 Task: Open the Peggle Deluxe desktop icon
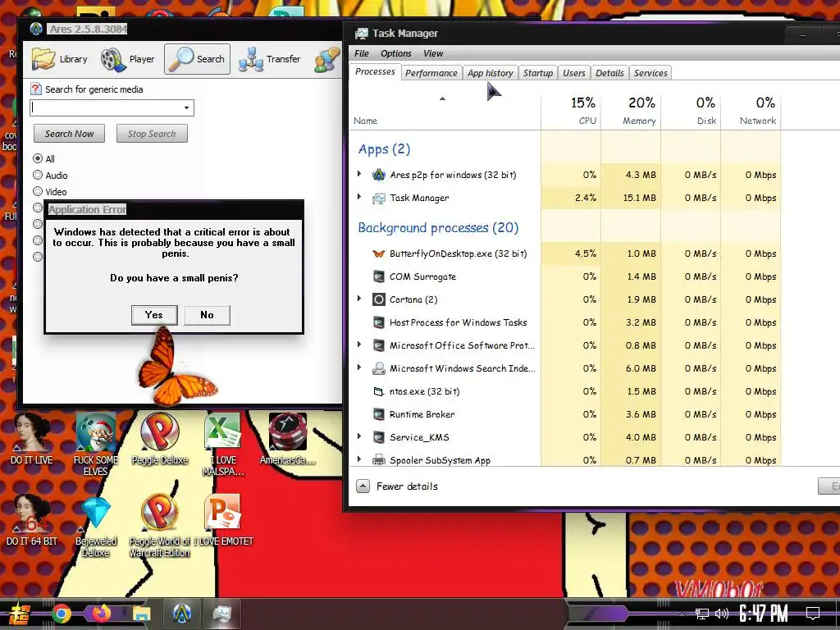click(x=160, y=438)
